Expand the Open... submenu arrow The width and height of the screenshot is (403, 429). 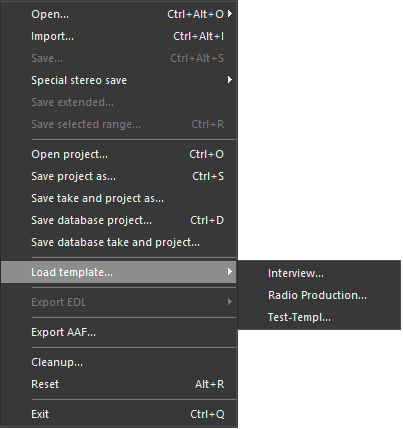coord(230,14)
